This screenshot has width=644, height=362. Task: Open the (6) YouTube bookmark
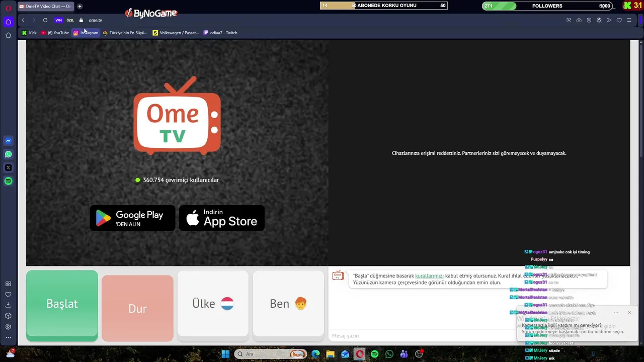point(55,33)
